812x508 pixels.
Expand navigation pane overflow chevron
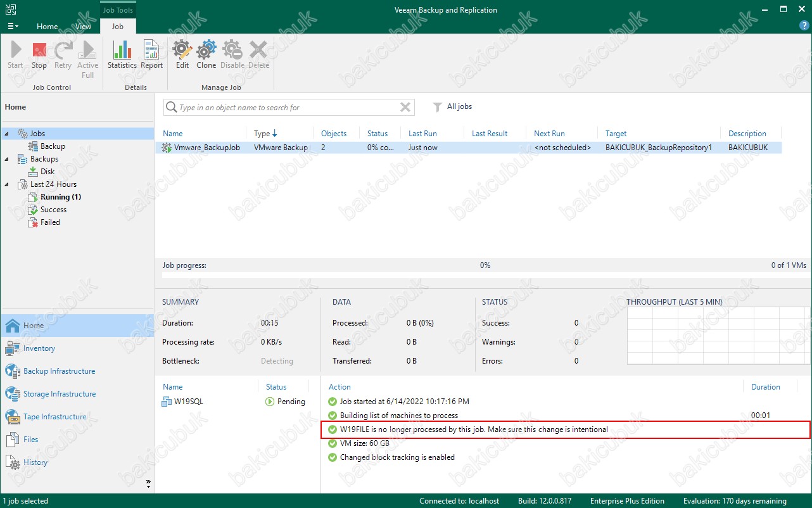(148, 483)
